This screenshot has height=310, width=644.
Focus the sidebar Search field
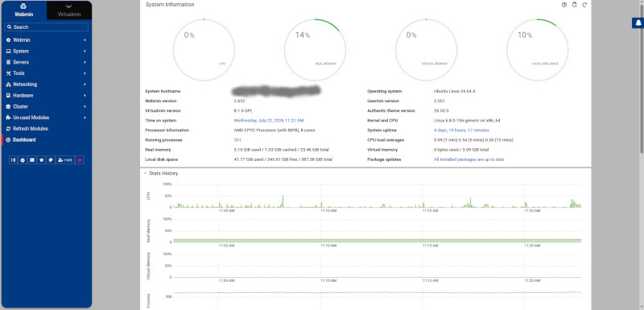[x=47, y=27]
